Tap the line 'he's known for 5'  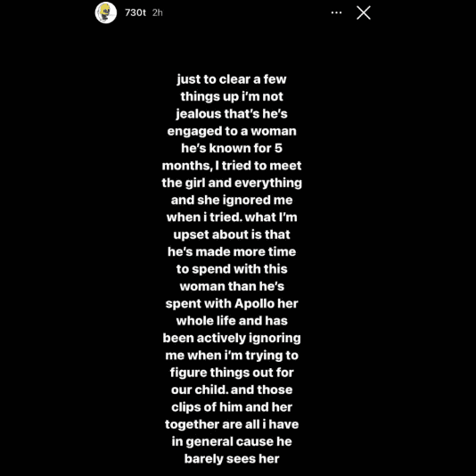pos(232,149)
